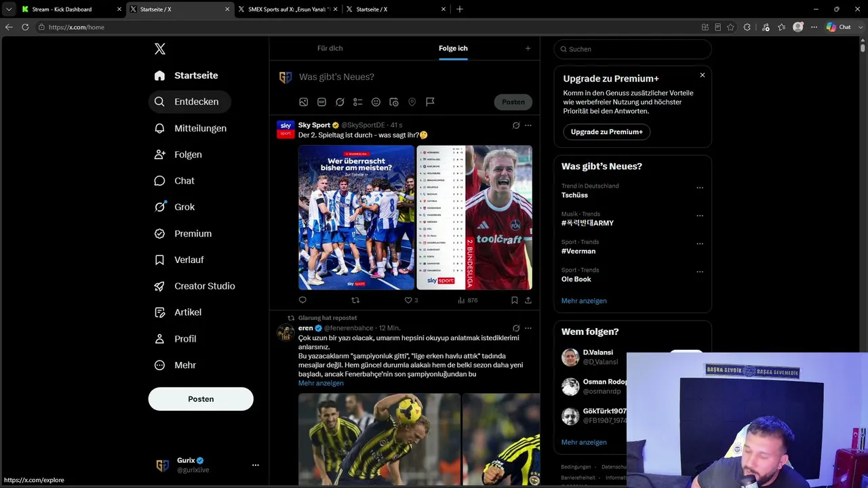
Task: Open Artikel in the sidebar
Action: tap(178, 312)
